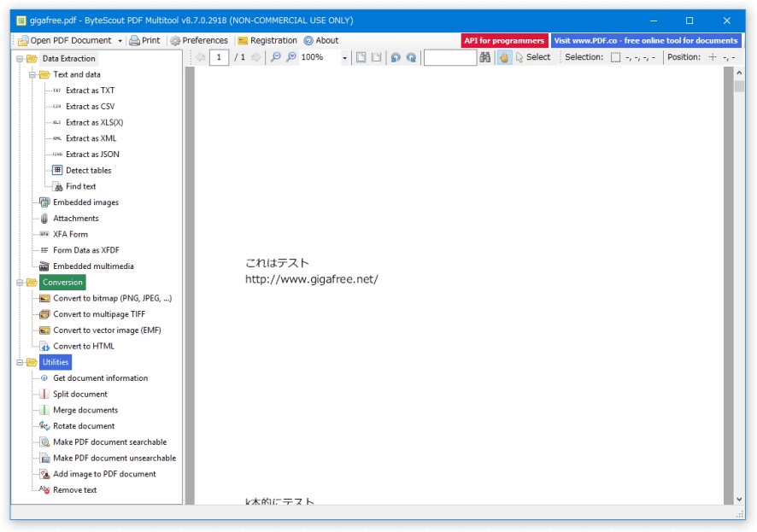The width and height of the screenshot is (757, 532).
Task: Choose Extract as XML
Action: click(x=91, y=138)
